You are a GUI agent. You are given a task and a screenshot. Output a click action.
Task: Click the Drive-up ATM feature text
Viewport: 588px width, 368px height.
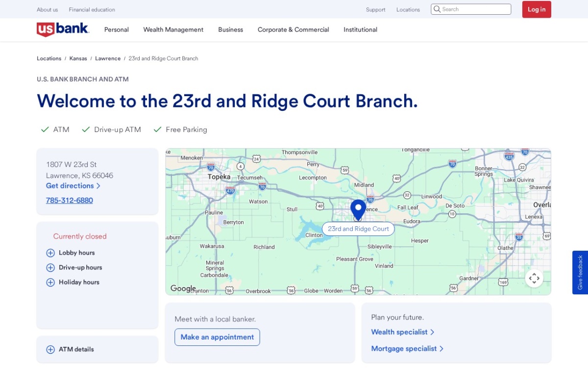(118, 130)
